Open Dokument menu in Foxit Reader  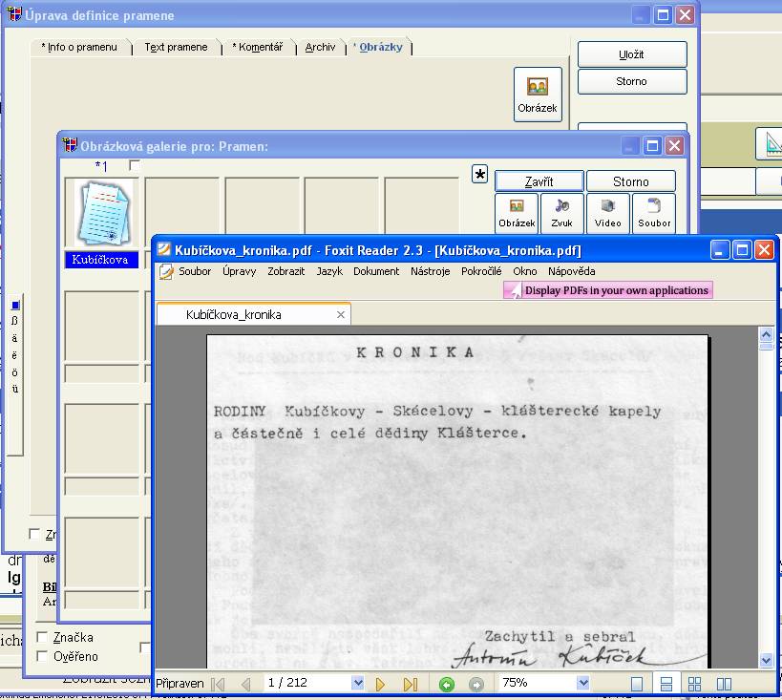[x=376, y=271]
